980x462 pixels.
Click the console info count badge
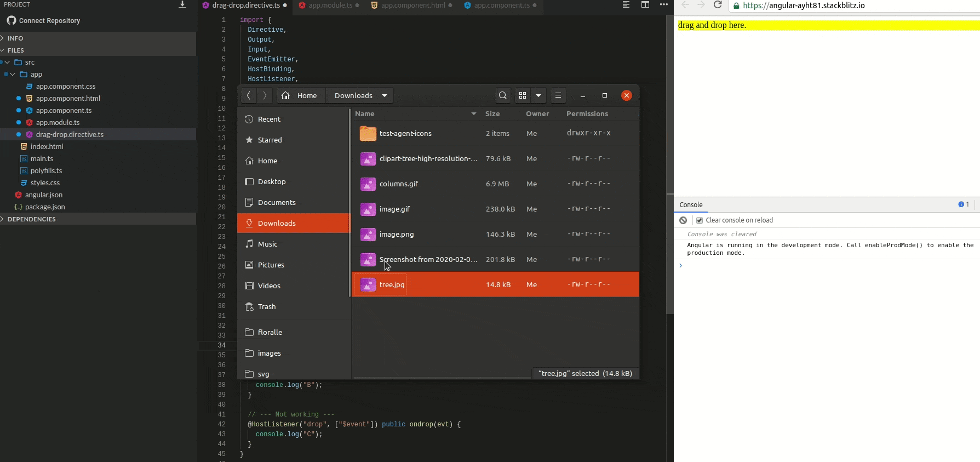coord(964,204)
